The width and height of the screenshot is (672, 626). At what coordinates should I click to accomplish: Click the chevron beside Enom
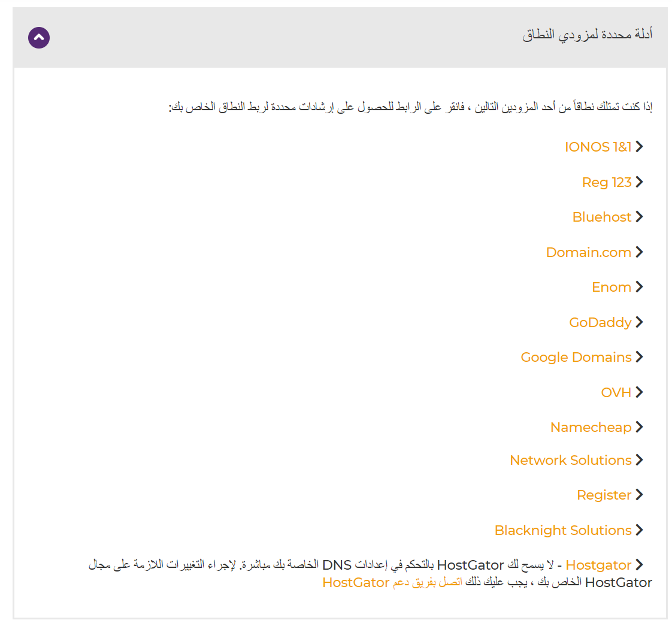tap(640, 286)
